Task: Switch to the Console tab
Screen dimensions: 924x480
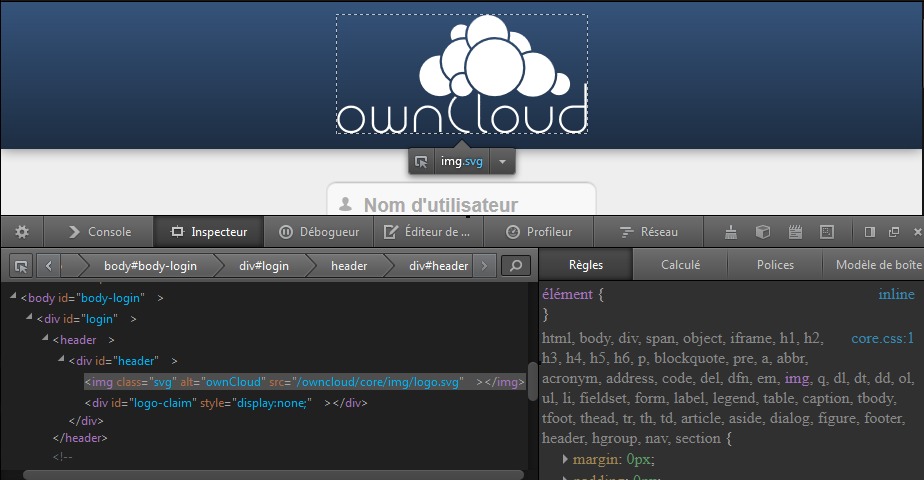Action: click(100, 232)
